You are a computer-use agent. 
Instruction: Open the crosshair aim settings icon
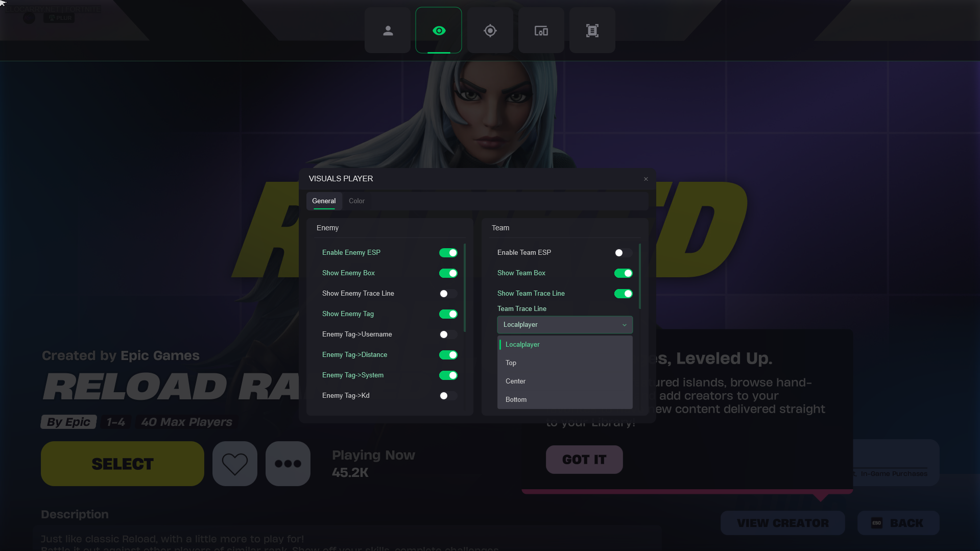490,31
